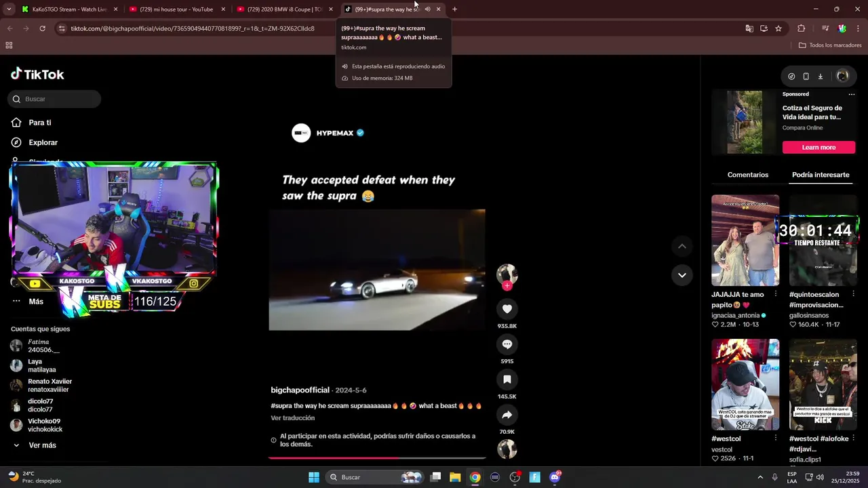
Task: Open the apps grid in bookmarks bar
Action: tap(9, 45)
